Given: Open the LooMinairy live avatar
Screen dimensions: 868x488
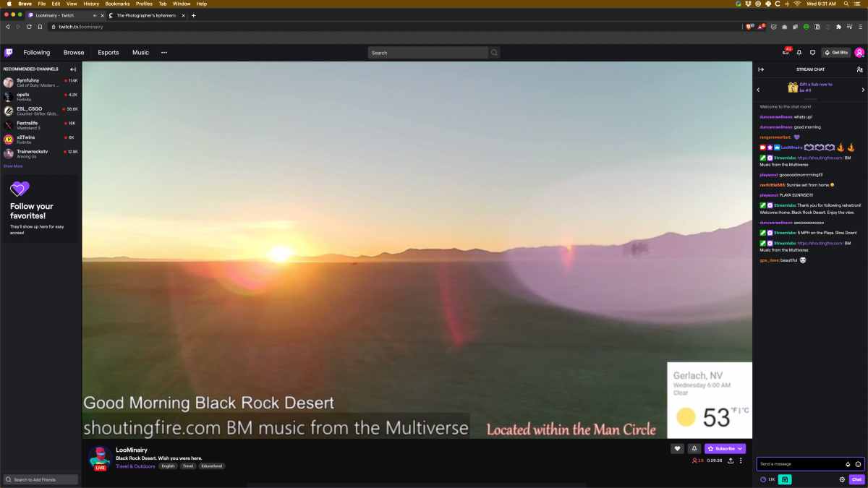Looking at the screenshot, I should pyautogui.click(x=100, y=458).
